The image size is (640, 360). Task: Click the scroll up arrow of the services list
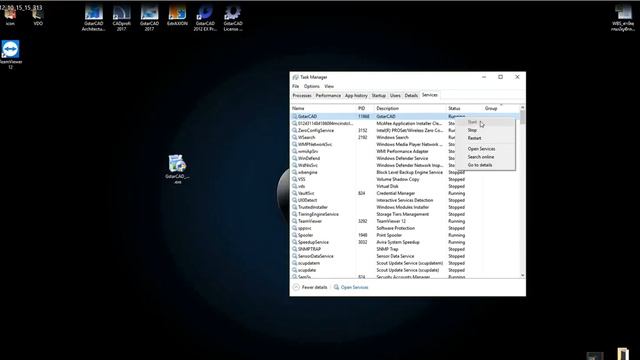click(522, 107)
